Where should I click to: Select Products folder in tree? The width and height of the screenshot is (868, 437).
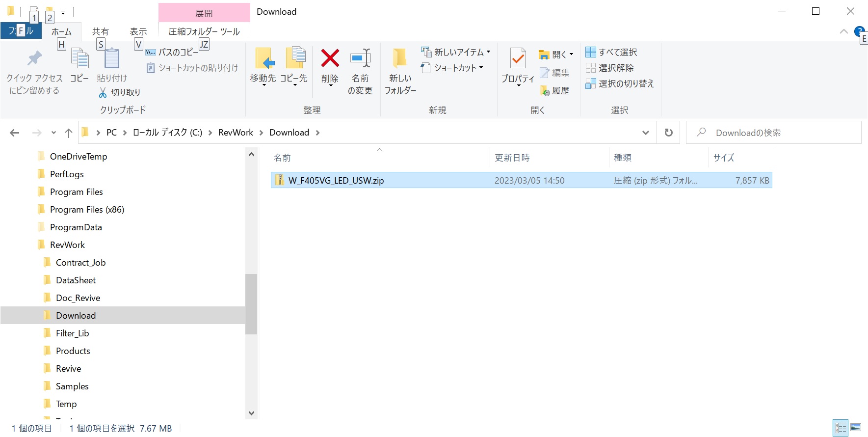73,351
